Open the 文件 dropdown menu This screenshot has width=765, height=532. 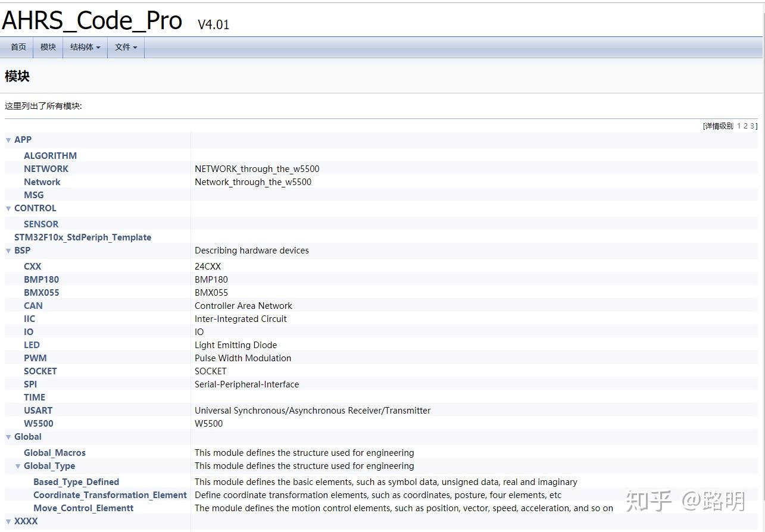click(126, 47)
